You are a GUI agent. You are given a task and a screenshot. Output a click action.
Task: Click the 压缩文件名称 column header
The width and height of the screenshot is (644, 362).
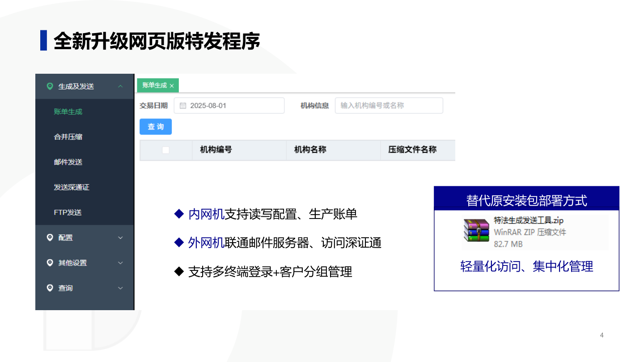click(x=412, y=150)
